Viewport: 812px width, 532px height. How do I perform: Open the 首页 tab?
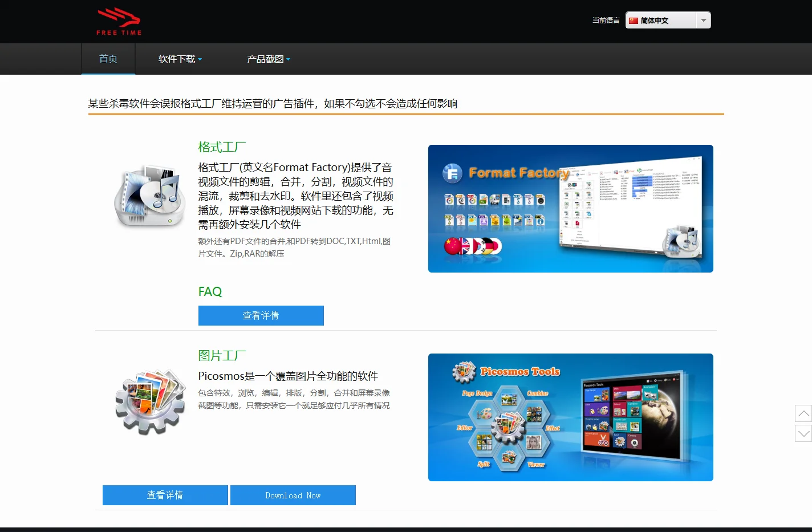point(108,59)
